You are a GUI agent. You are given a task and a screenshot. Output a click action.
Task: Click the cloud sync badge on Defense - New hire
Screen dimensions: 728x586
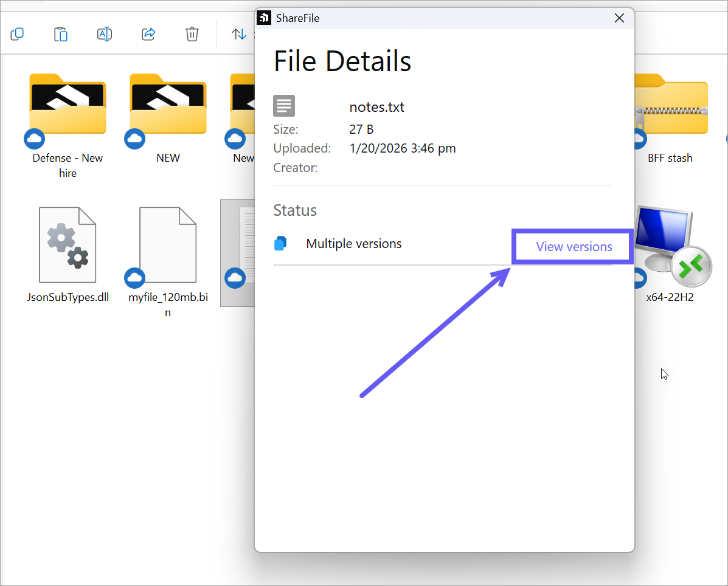(x=34, y=139)
